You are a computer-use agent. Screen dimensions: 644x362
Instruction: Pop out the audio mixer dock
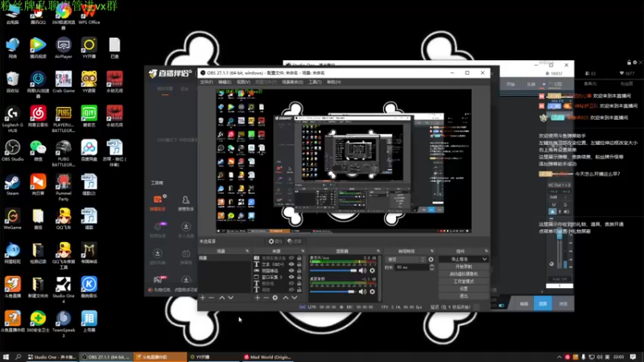(378, 251)
